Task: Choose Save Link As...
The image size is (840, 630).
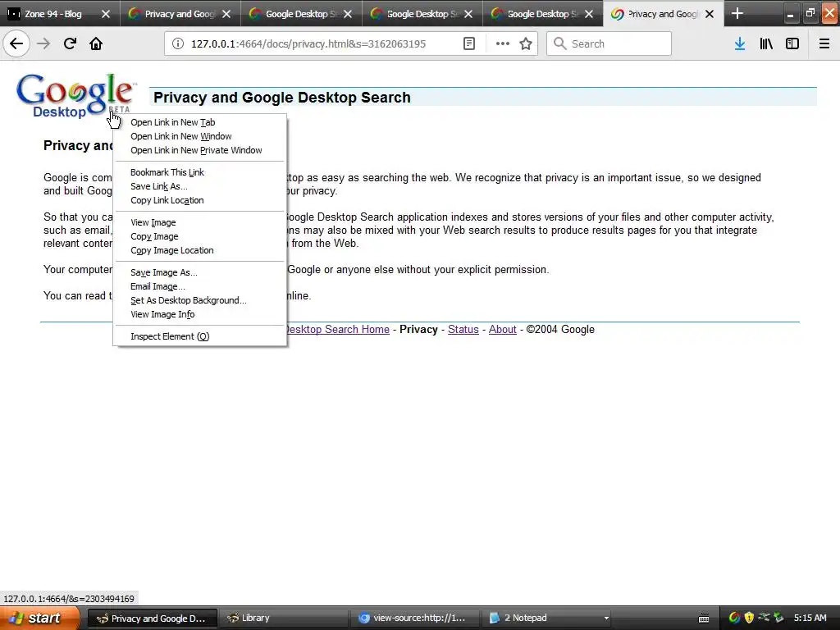Action: (x=199, y=186)
